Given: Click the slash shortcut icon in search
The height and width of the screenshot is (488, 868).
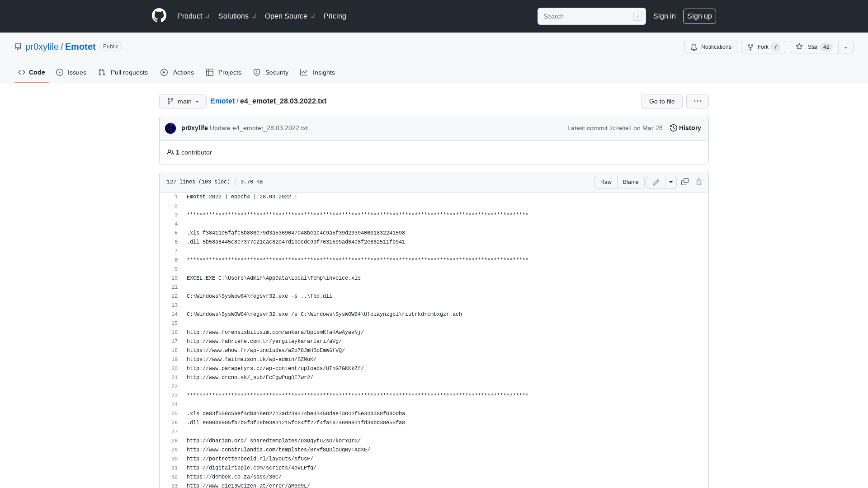Looking at the screenshot, I should click(x=637, y=16).
